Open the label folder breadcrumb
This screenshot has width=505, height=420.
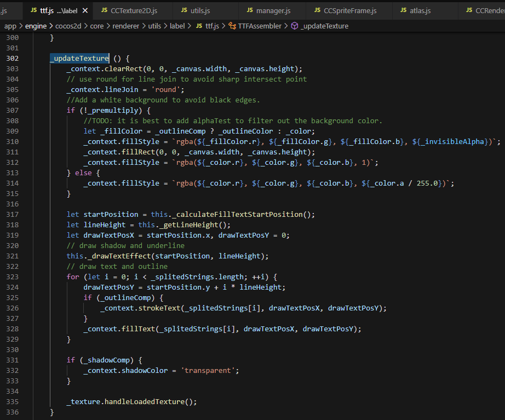(178, 26)
